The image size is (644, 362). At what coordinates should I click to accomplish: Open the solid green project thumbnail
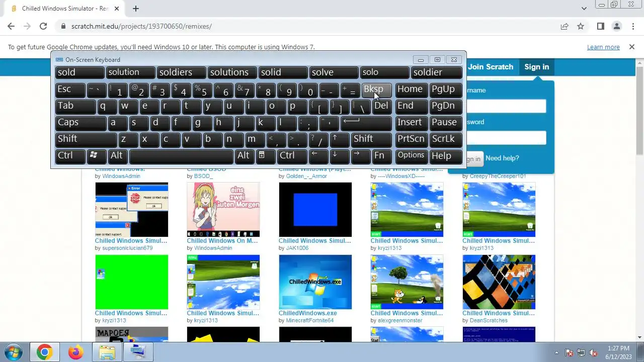[x=132, y=282]
